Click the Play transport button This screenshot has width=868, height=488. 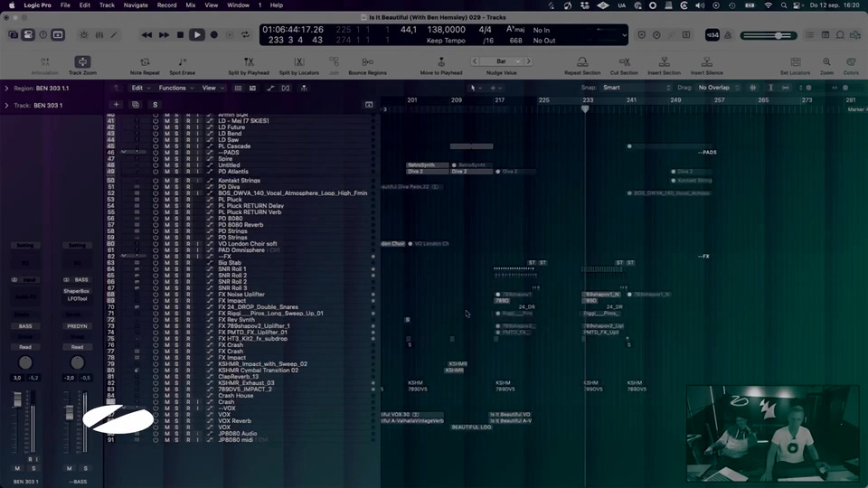coord(196,35)
